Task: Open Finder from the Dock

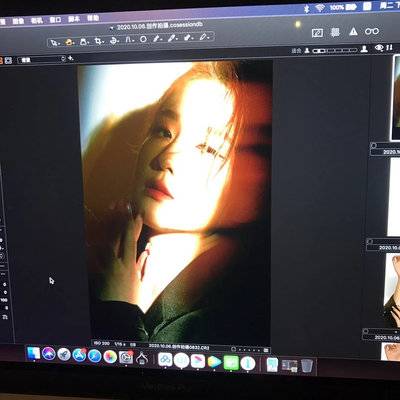Action: point(33,354)
